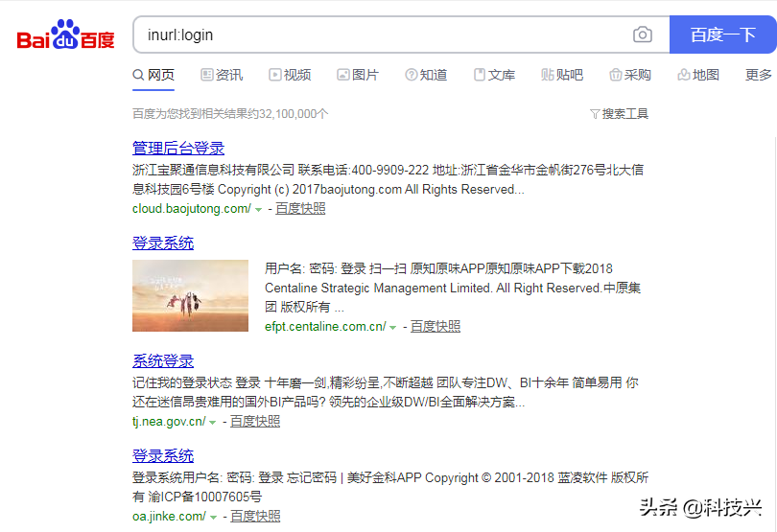This screenshot has height=532, width=777.
Task: Switch to the 资讯 tab
Action: click(x=222, y=75)
